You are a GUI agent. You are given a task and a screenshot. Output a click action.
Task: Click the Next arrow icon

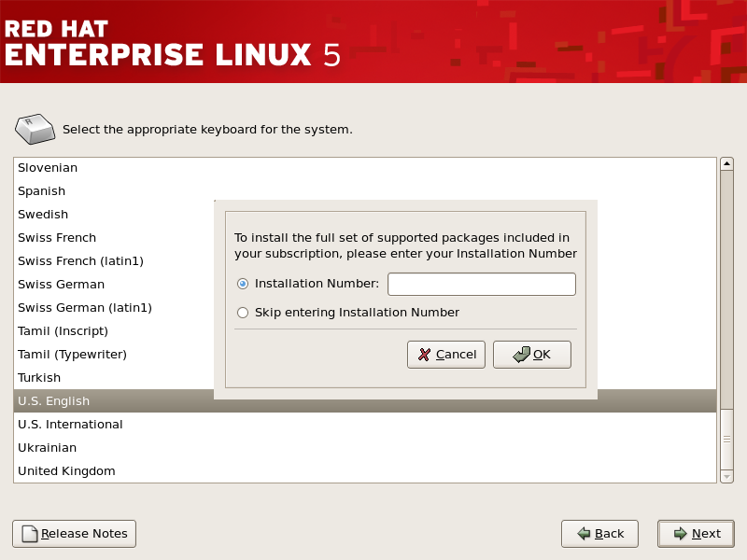pyautogui.click(x=678, y=534)
